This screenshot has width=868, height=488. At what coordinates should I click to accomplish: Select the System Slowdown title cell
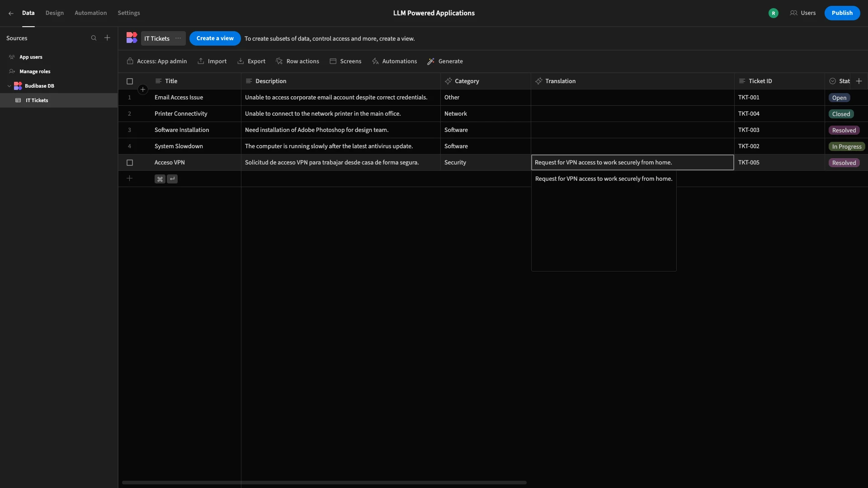(x=196, y=146)
